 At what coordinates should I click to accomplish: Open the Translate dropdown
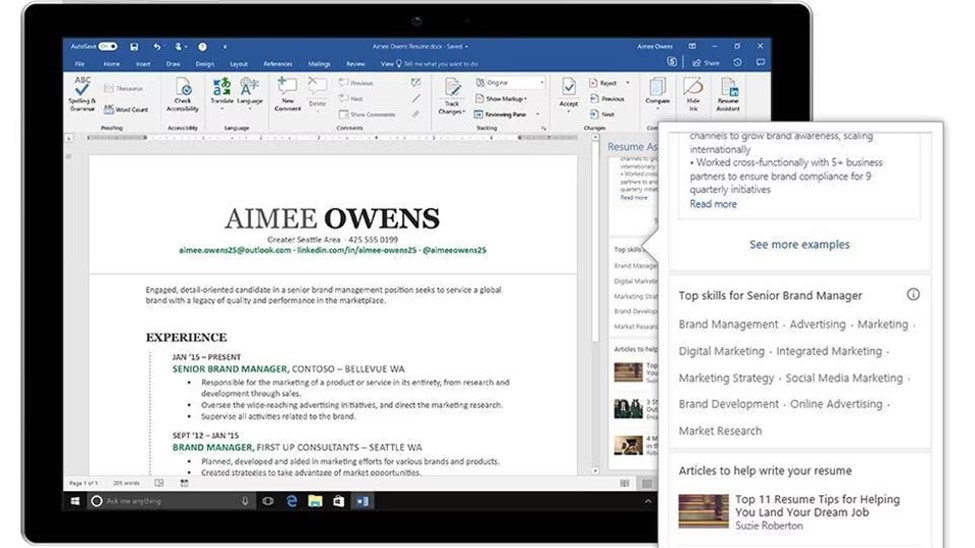(x=221, y=93)
